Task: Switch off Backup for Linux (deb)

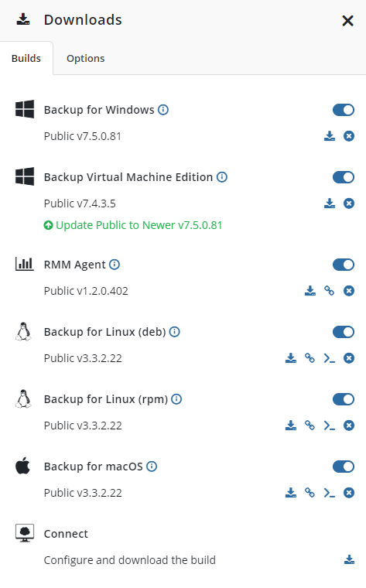Action: [x=343, y=332]
